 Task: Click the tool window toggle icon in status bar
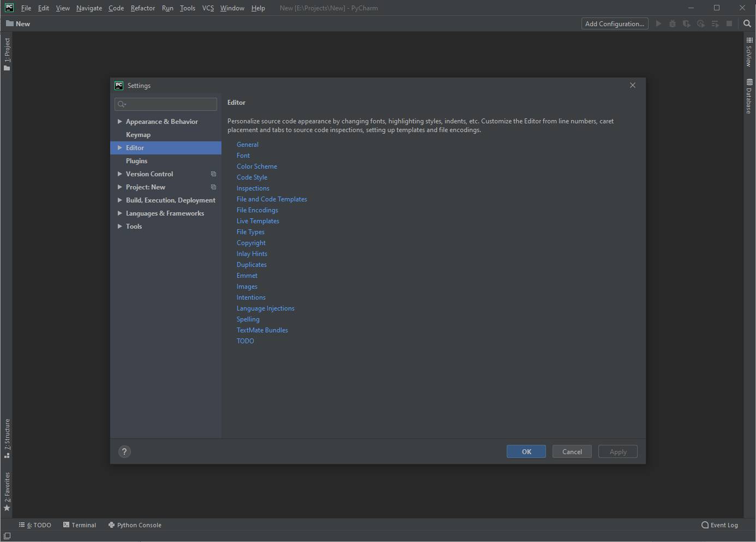[x=7, y=536]
